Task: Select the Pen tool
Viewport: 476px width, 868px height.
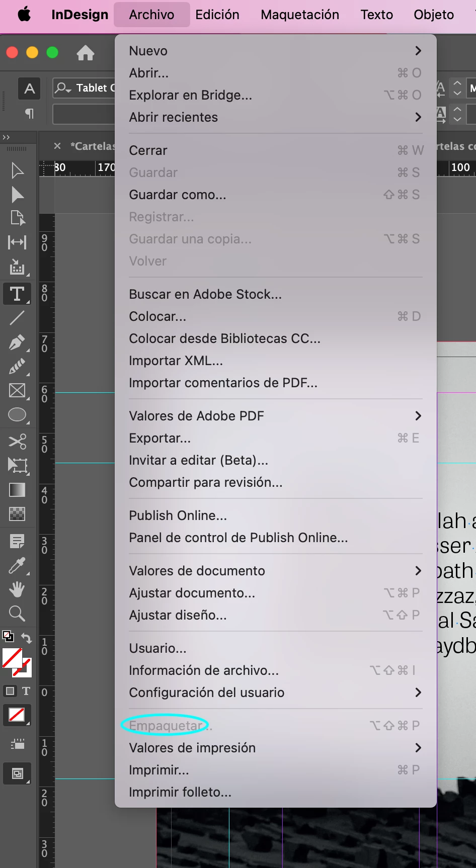Action: [x=17, y=343]
